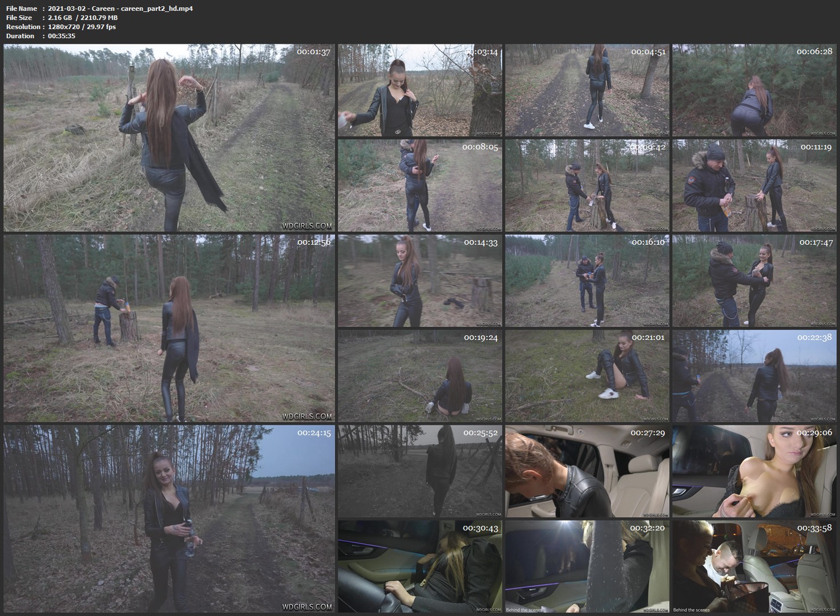Viewport: 840px width, 616px height.
Task: Select the car interior frame at 00:27:29
Action: [587, 471]
